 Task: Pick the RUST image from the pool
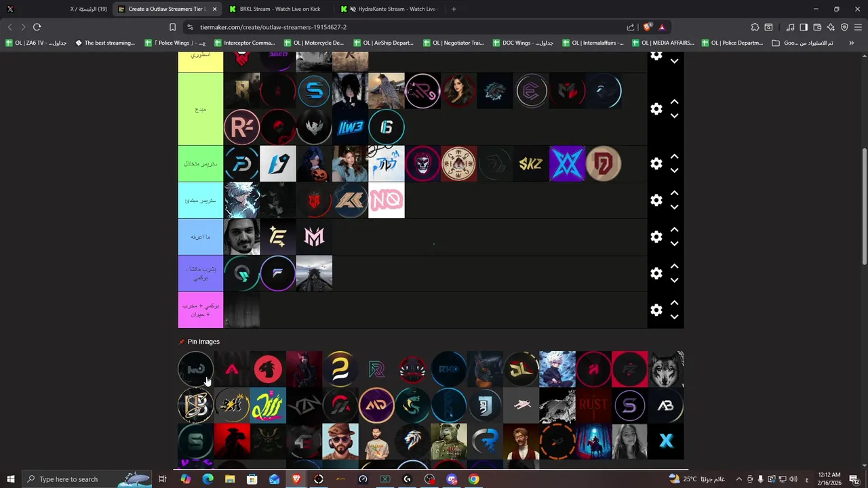coord(593,406)
